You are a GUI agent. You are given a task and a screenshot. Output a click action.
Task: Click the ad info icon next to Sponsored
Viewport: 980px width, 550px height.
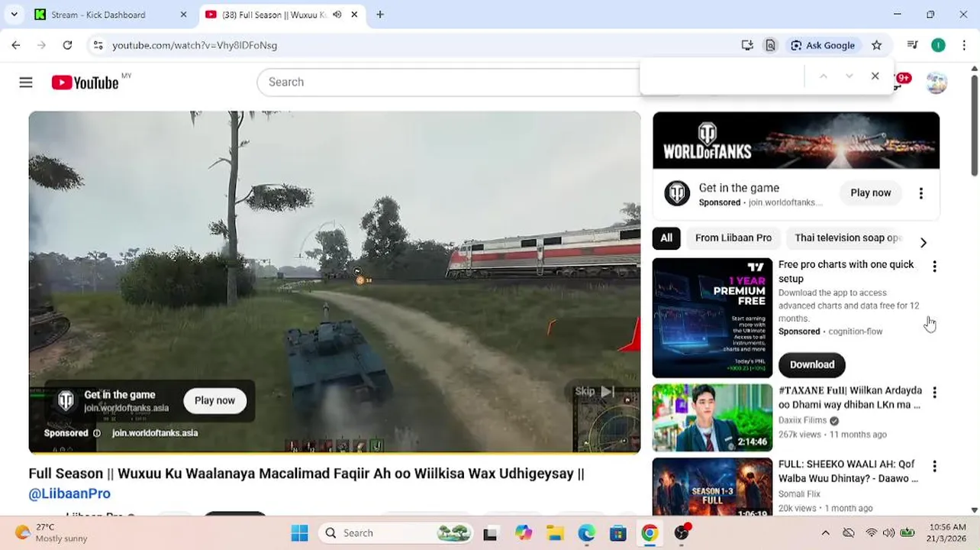click(96, 433)
